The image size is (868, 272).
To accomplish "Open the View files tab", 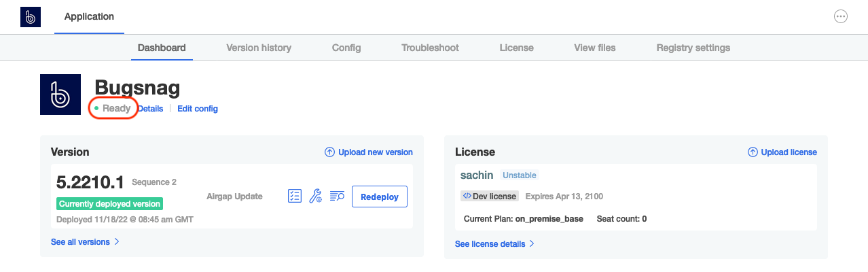I will pos(595,48).
